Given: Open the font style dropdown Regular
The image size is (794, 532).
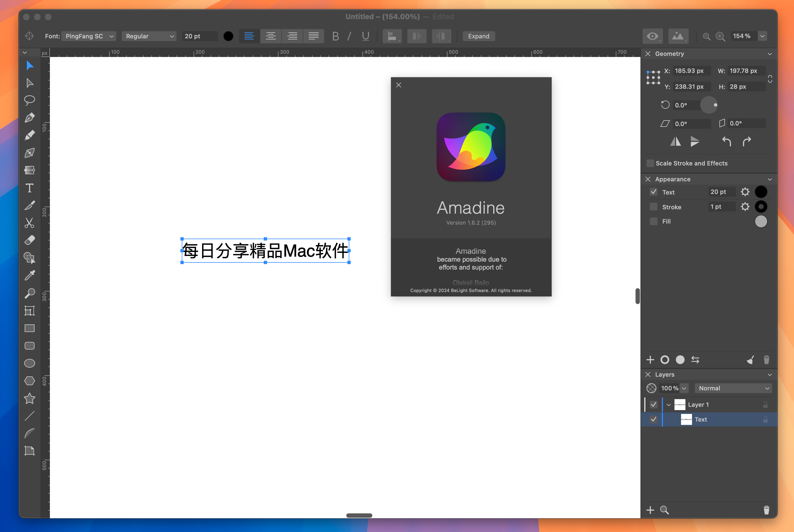Looking at the screenshot, I should coord(148,36).
